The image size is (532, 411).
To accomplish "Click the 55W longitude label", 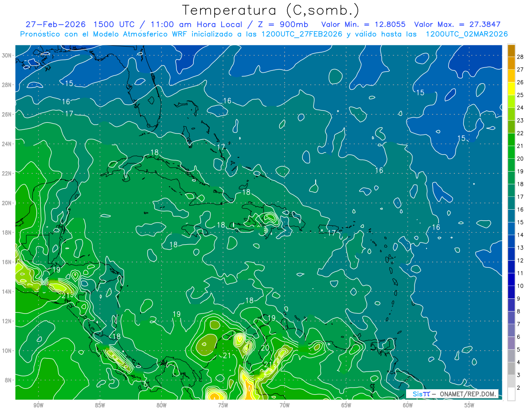I will click(x=469, y=405).
